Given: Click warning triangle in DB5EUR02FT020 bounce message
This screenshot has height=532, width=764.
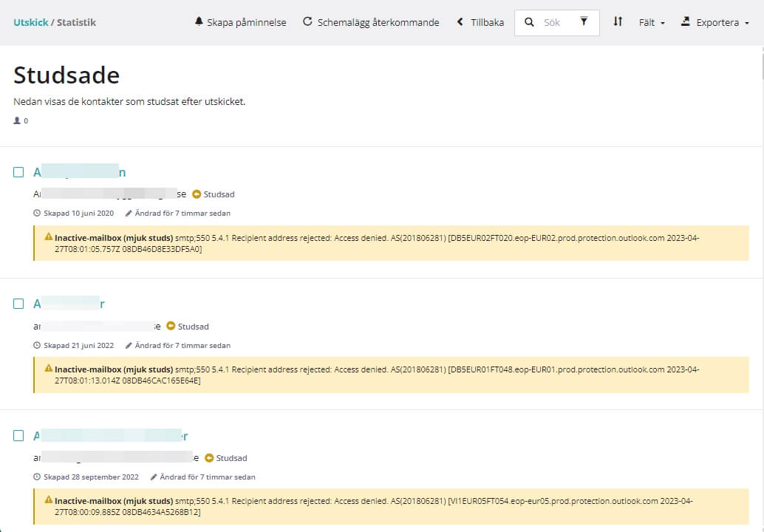Looking at the screenshot, I should 49,236.
